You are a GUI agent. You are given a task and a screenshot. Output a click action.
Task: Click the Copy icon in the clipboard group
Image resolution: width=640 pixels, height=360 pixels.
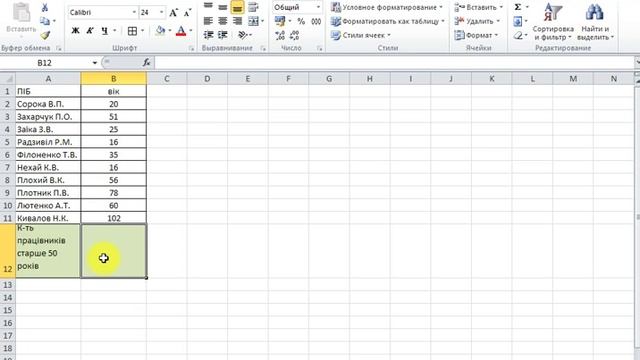(45, 21)
